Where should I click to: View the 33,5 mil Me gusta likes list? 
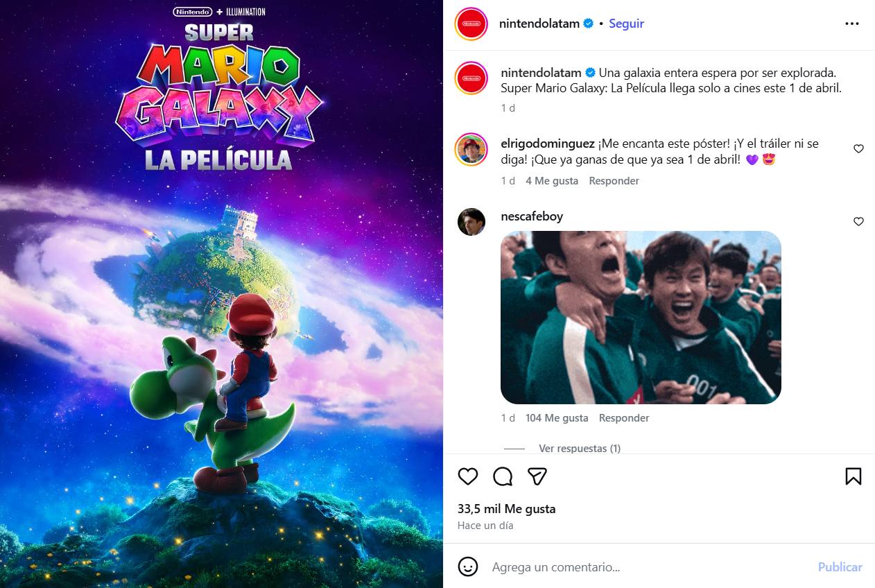coord(507,509)
